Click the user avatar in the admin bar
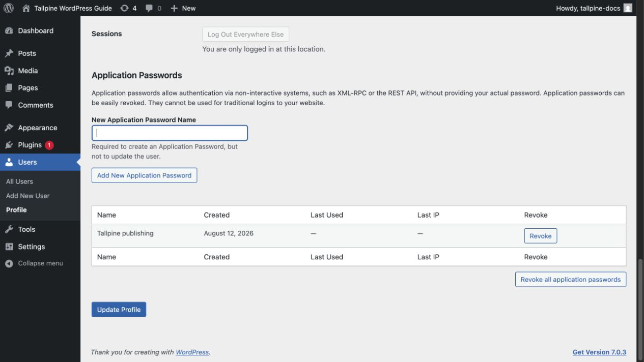The height and width of the screenshot is (362, 644). 628,8
